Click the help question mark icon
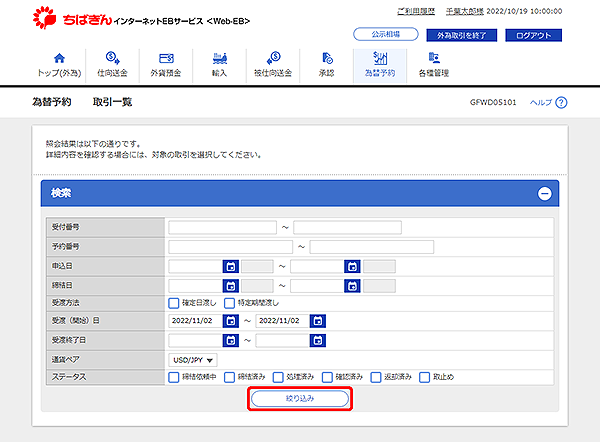Viewport: 600px width, 442px height. click(x=561, y=103)
